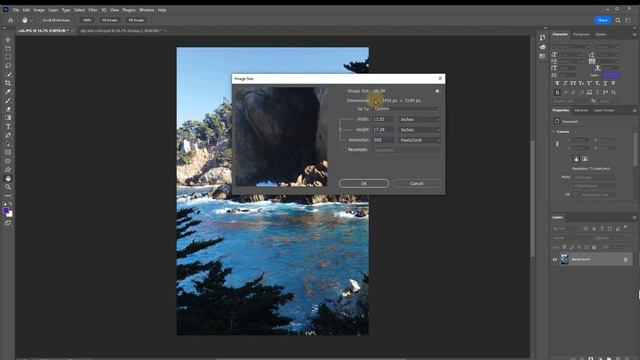The width and height of the screenshot is (640, 360).
Task: Open the font family dropdown in Character panel
Action: coord(571,47)
